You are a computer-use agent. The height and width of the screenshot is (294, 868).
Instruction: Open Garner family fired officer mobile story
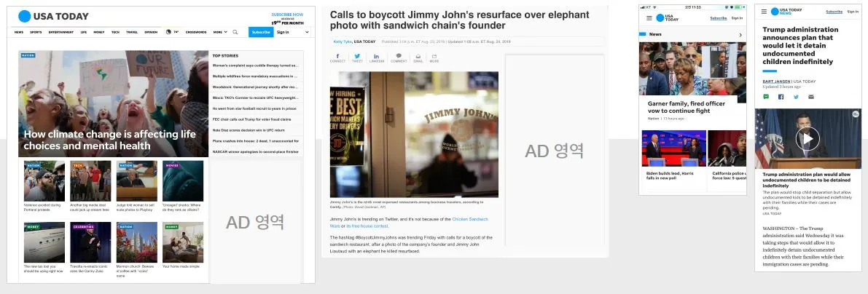[x=687, y=107]
